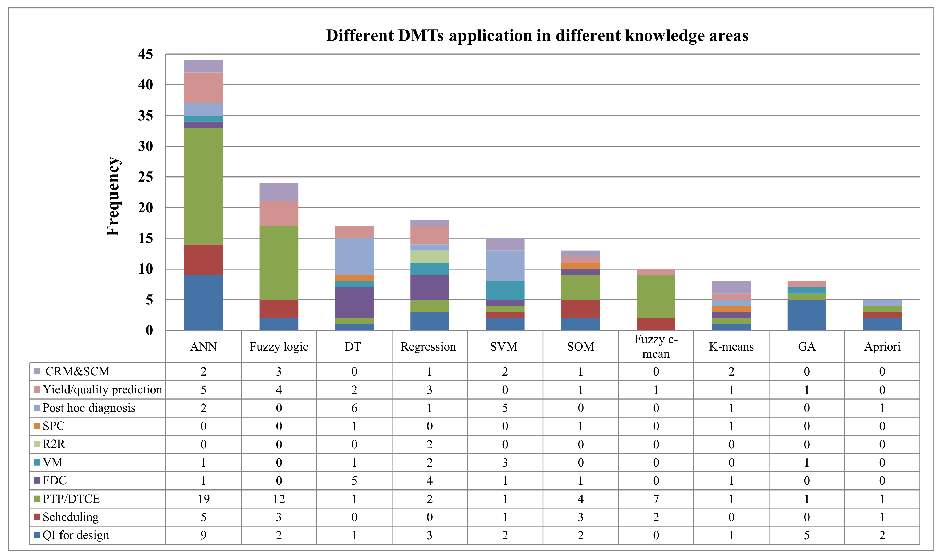
Task: Click the green PTP/DTCE legend swatch
Action: (36, 499)
